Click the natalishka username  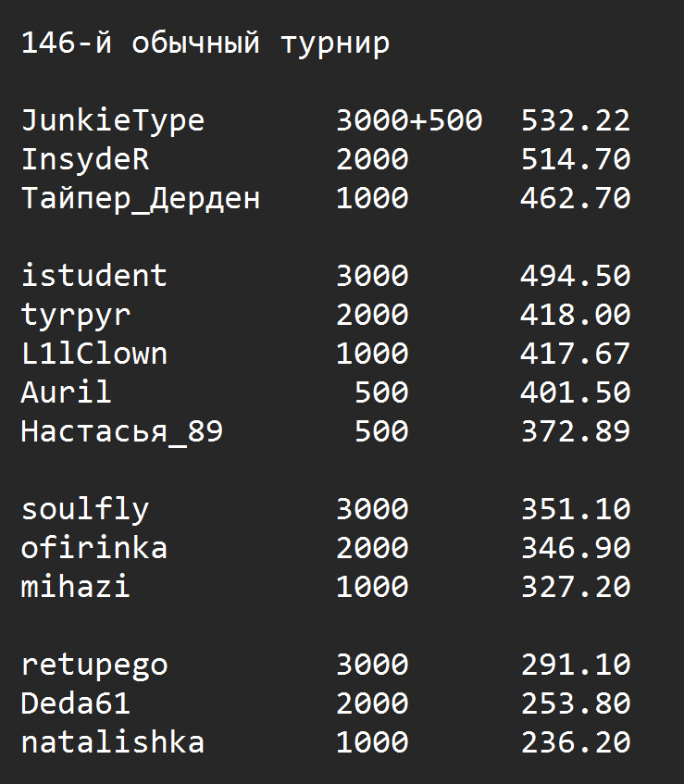[x=112, y=742]
